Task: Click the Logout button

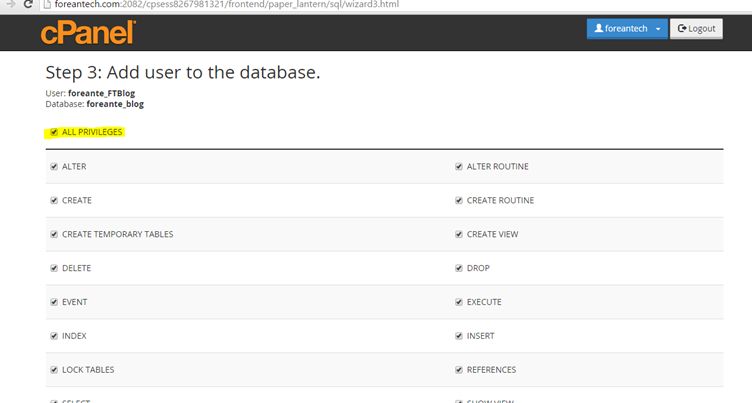Action: (696, 29)
